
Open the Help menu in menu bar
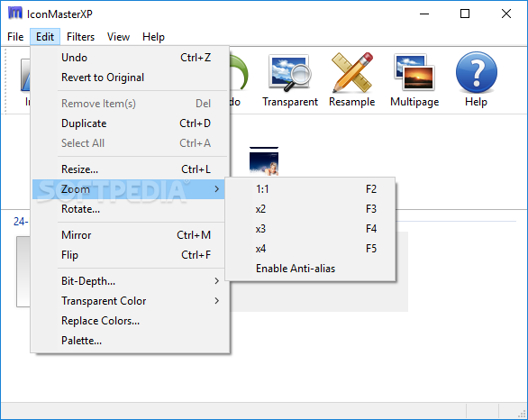pyautogui.click(x=153, y=37)
